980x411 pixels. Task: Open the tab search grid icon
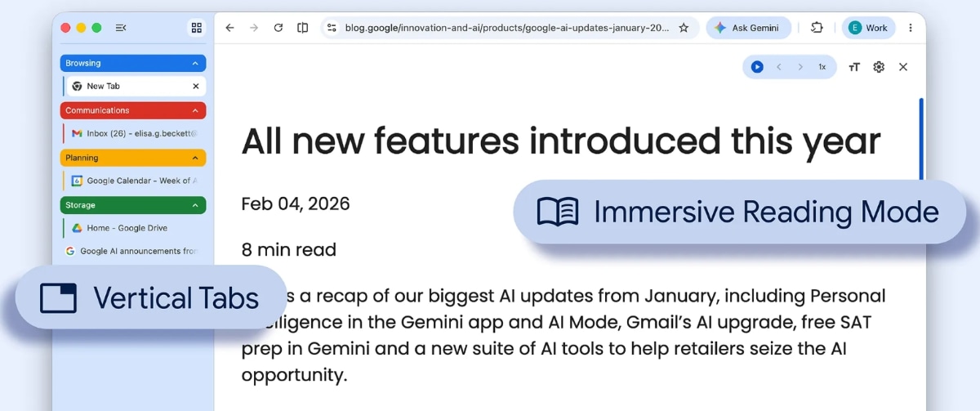click(196, 28)
